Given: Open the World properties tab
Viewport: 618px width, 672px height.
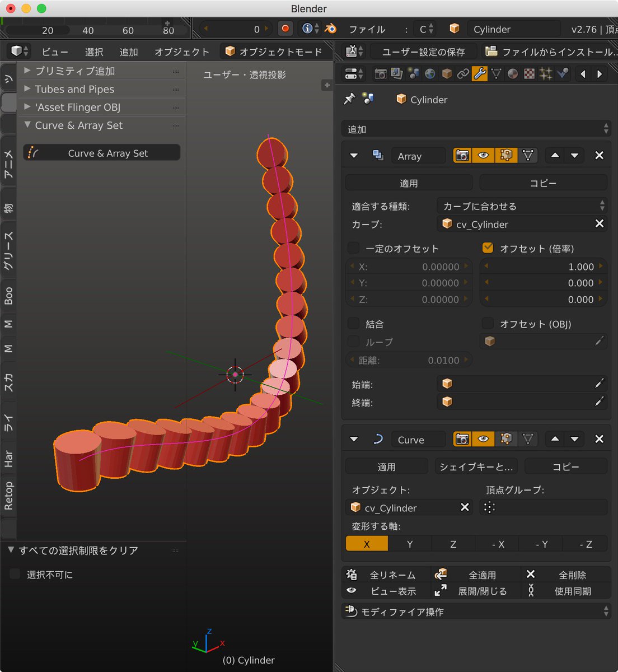Looking at the screenshot, I should [430, 73].
